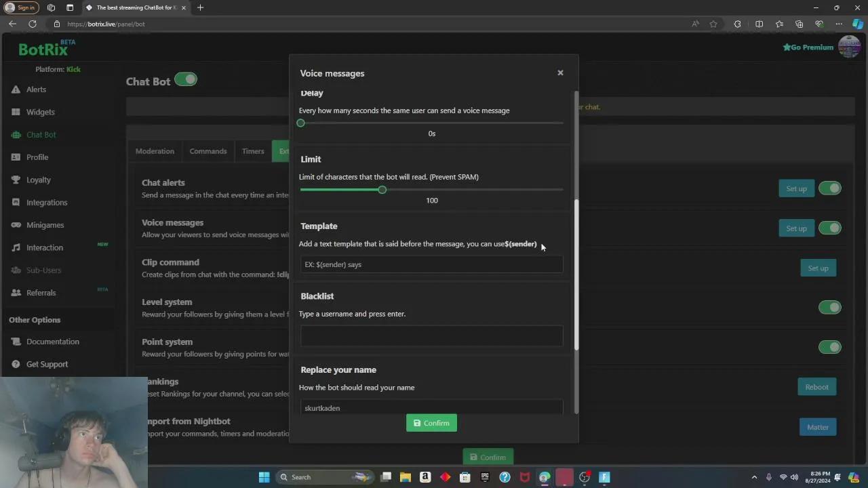Click the Replace your name input
The height and width of the screenshot is (488, 868).
coord(431,407)
